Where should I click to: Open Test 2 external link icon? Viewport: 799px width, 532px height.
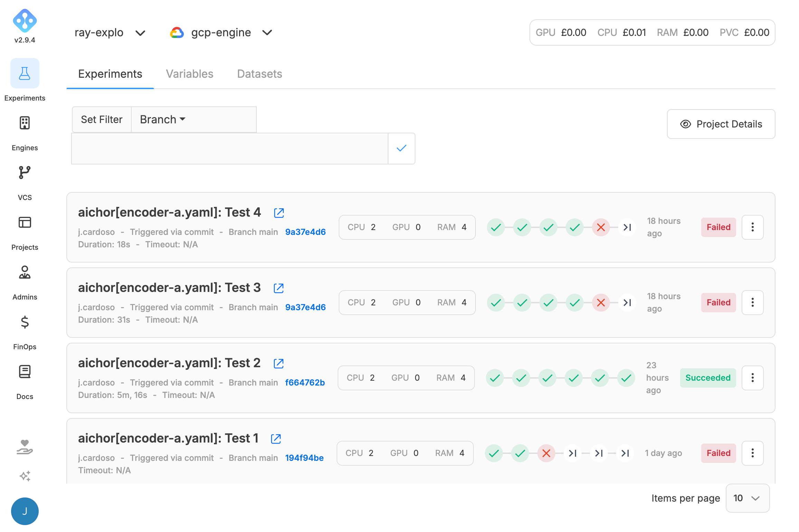point(279,363)
